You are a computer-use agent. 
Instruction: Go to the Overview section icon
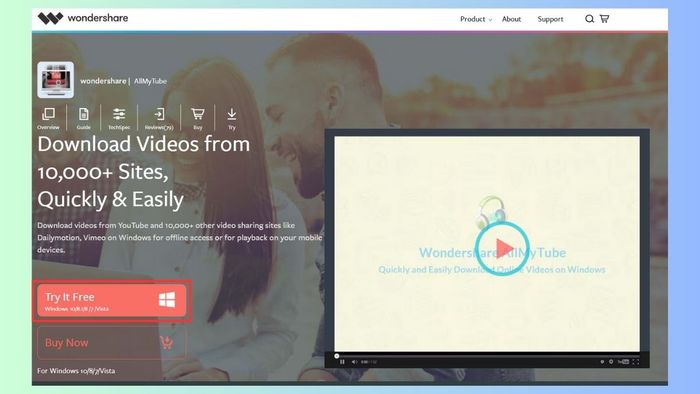[x=48, y=118]
